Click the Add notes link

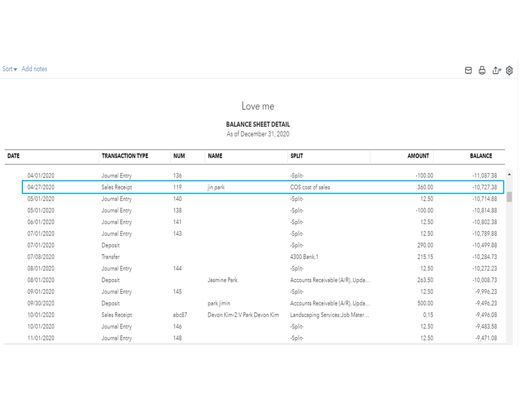point(34,69)
